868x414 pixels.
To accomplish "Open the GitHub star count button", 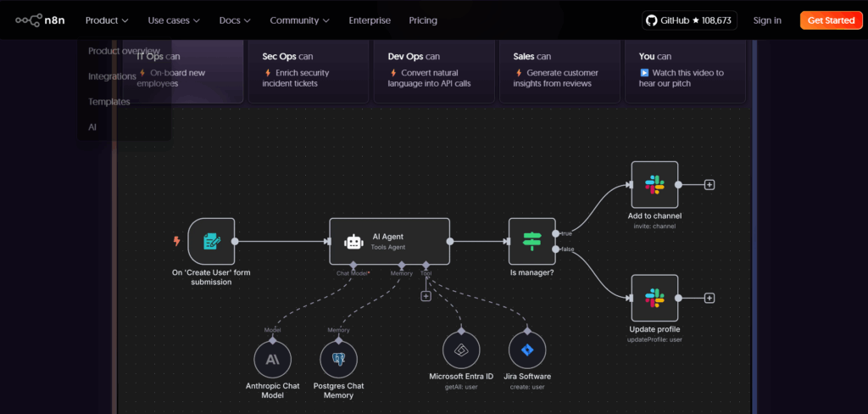I will click(690, 20).
